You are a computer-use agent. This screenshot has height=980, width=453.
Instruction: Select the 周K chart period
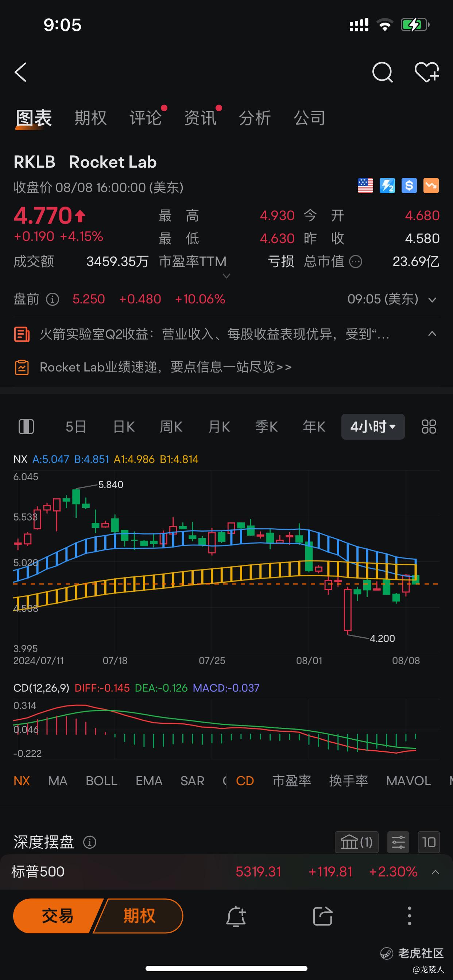171,427
